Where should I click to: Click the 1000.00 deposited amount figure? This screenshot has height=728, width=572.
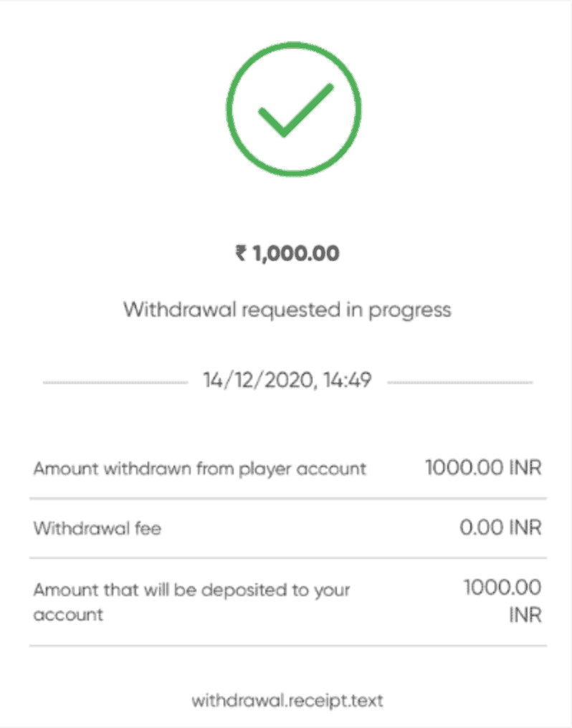pyautogui.click(x=502, y=588)
